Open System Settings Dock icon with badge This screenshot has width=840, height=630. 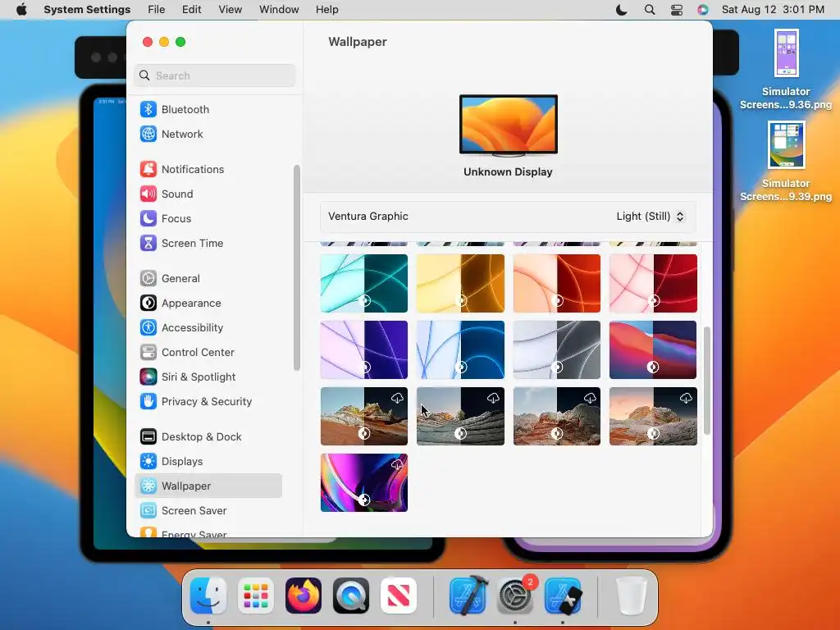click(x=515, y=596)
